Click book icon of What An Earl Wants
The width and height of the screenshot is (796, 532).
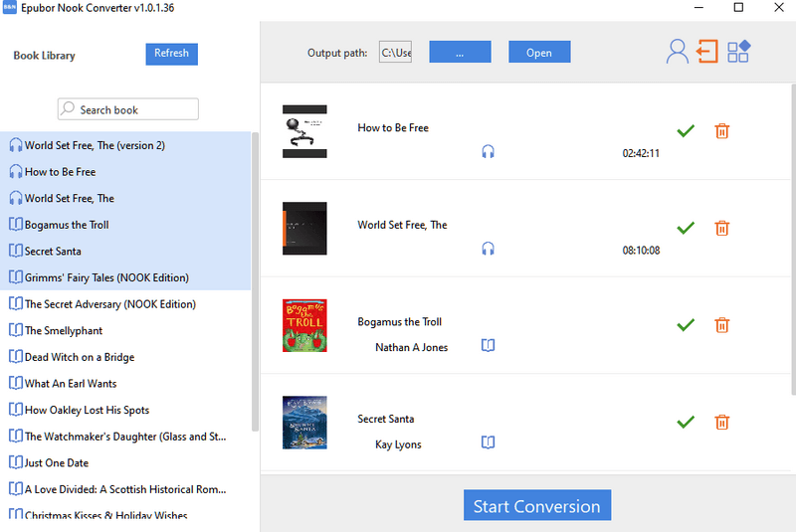pos(16,383)
